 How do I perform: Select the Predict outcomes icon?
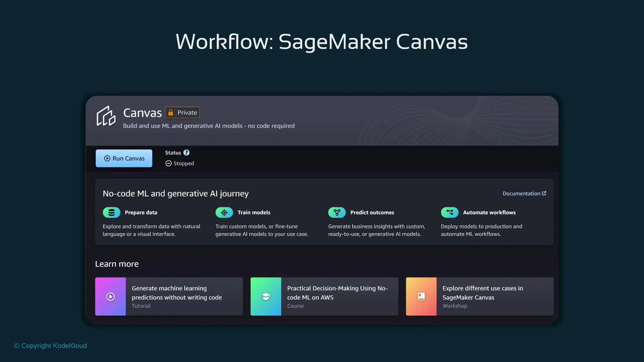[337, 212]
